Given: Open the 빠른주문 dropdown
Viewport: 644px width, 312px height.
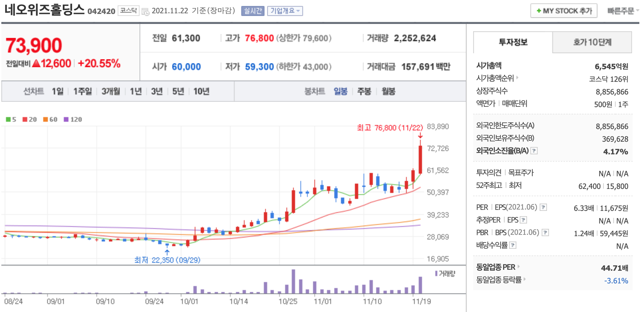Looking at the screenshot, I should [623, 11].
